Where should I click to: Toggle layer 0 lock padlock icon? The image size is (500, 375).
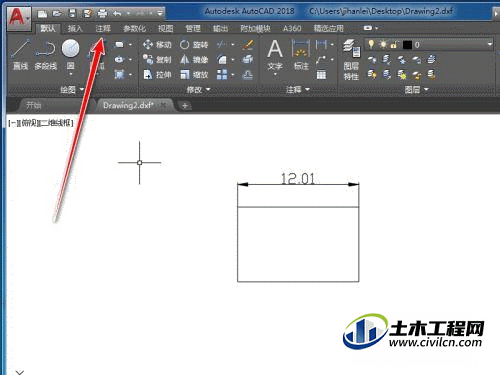coord(394,44)
